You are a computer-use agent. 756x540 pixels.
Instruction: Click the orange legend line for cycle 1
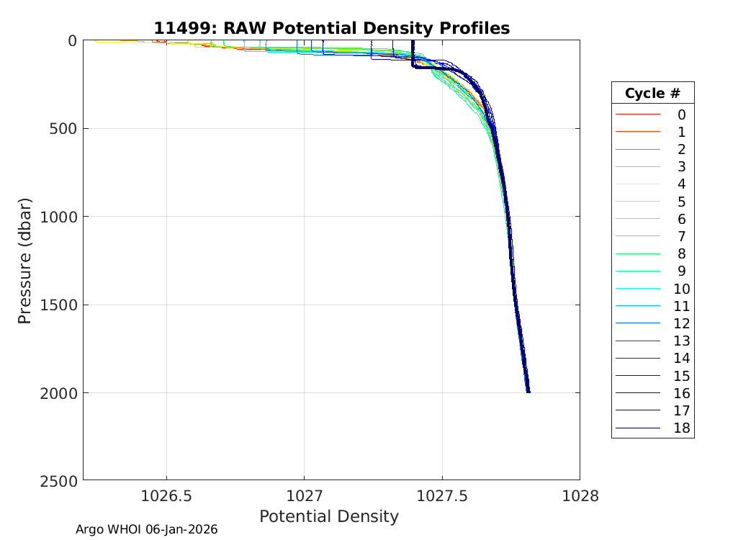(637, 132)
